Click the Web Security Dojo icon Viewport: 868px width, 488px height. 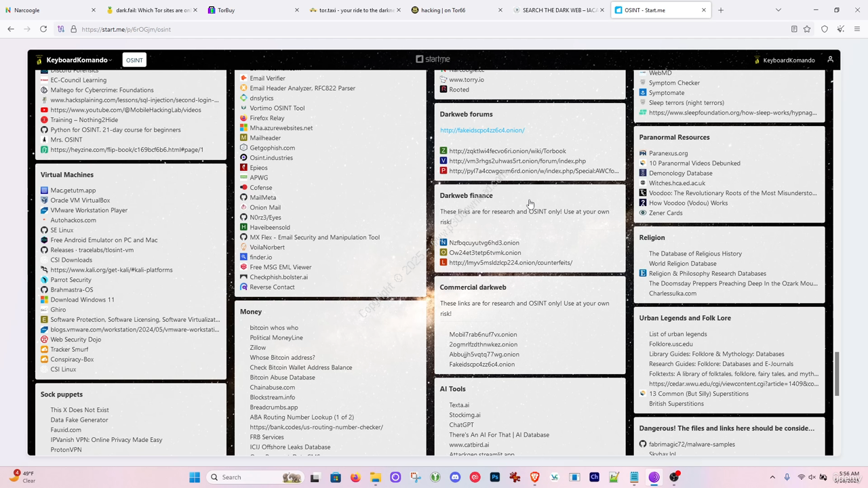point(44,340)
